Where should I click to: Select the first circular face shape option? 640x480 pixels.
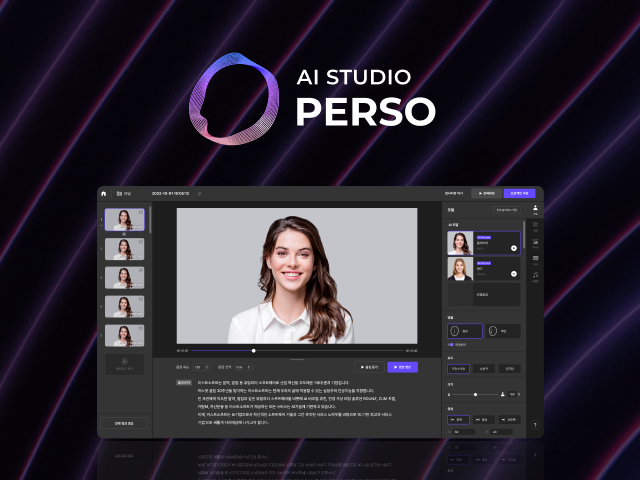click(464, 329)
